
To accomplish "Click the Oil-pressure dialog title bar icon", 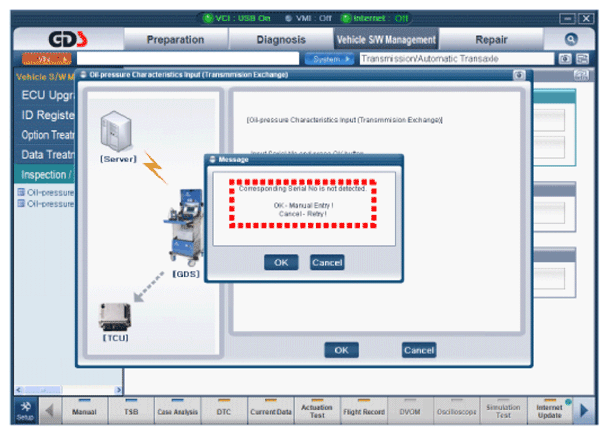I will [x=83, y=75].
